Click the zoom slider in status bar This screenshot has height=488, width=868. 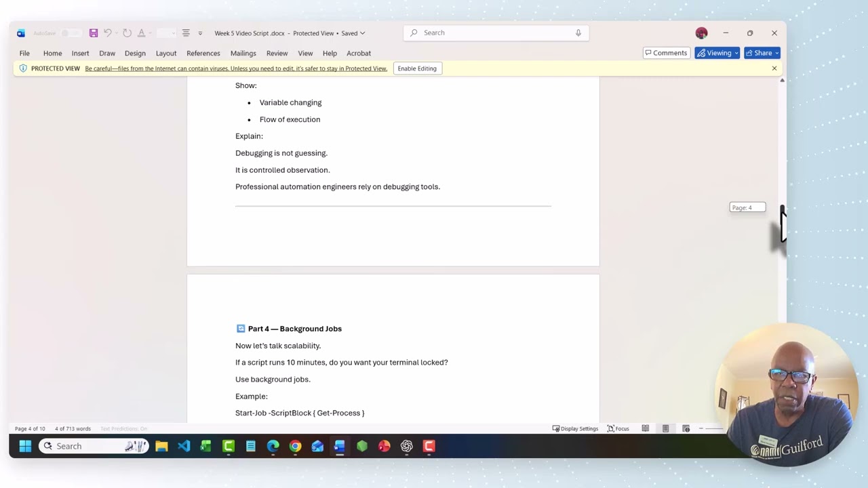pyautogui.click(x=713, y=428)
